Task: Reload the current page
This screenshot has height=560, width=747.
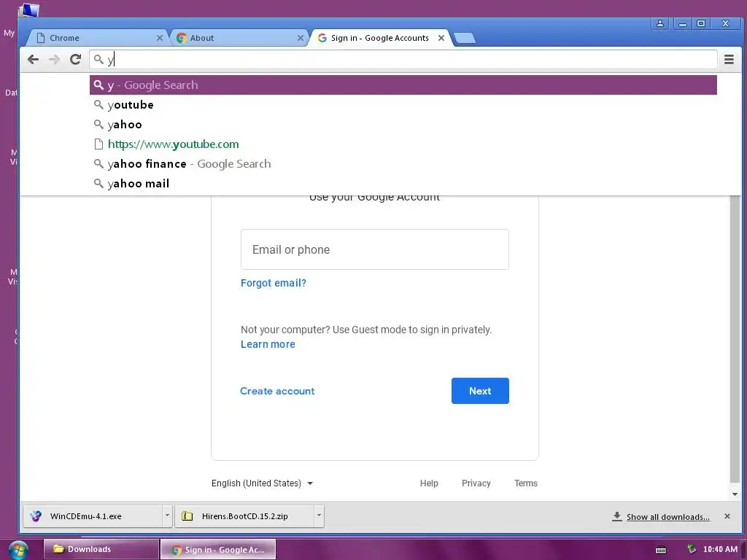Action: (75, 60)
